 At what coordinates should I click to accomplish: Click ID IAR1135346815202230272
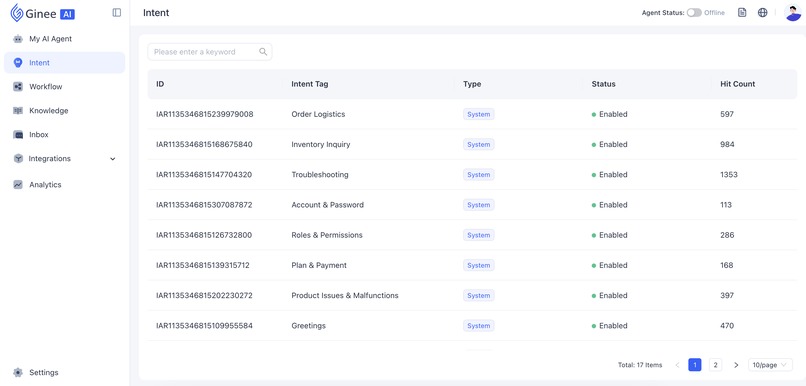tap(204, 296)
